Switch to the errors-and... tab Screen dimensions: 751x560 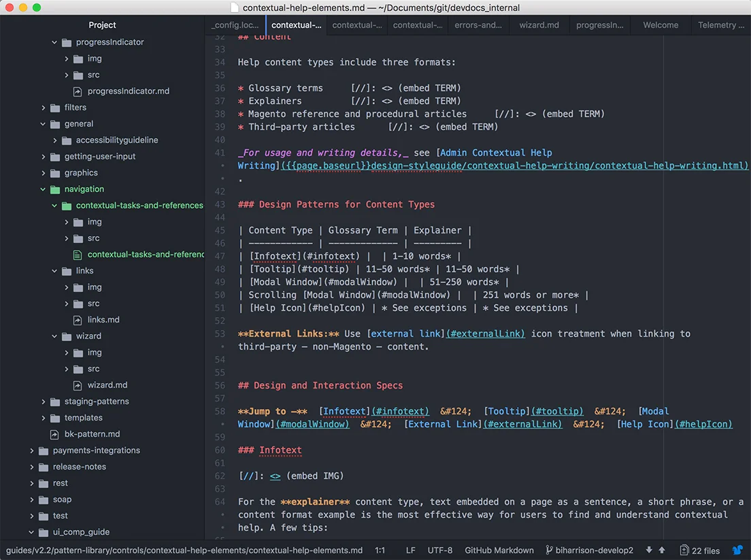pyautogui.click(x=478, y=25)
